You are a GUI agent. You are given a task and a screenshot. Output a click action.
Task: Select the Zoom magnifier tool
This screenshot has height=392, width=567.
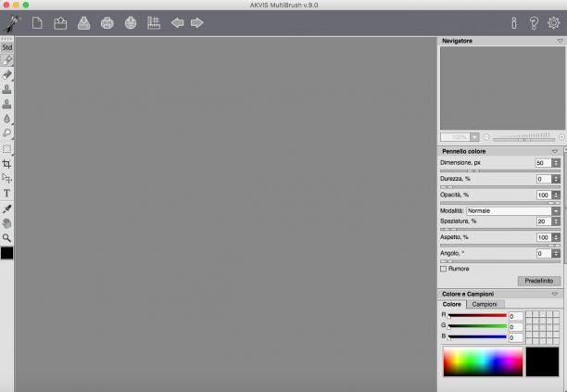pos(6,237)
